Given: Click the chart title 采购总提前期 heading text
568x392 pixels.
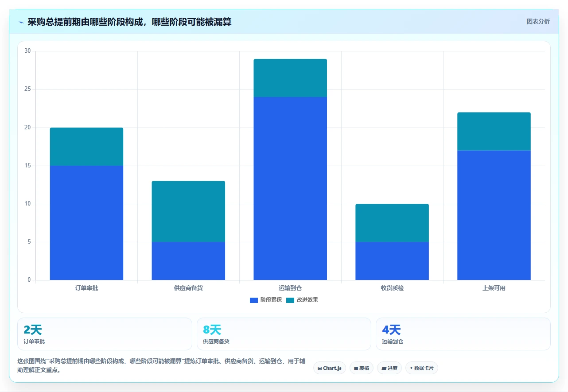Looking at the screenshot, I should pos(129,22).
